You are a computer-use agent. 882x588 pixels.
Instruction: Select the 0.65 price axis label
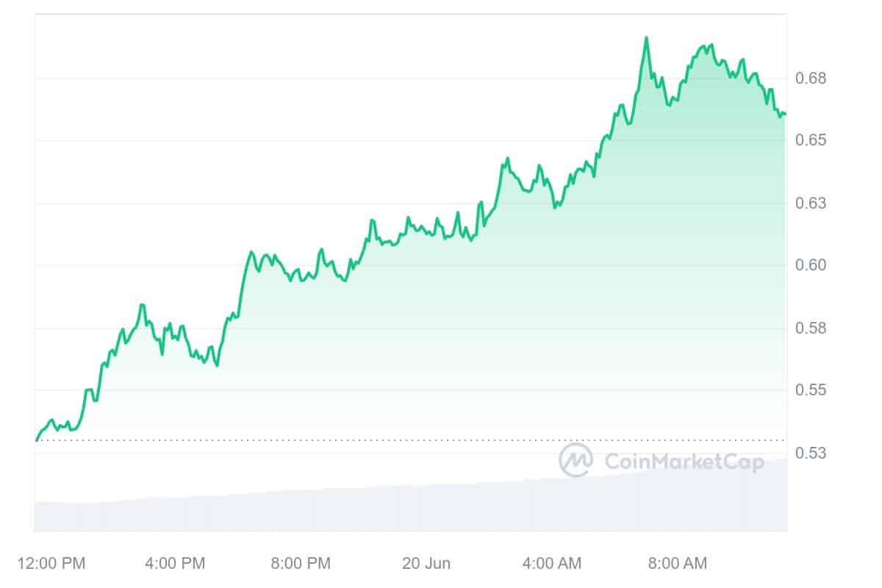[x=811, y=140]
